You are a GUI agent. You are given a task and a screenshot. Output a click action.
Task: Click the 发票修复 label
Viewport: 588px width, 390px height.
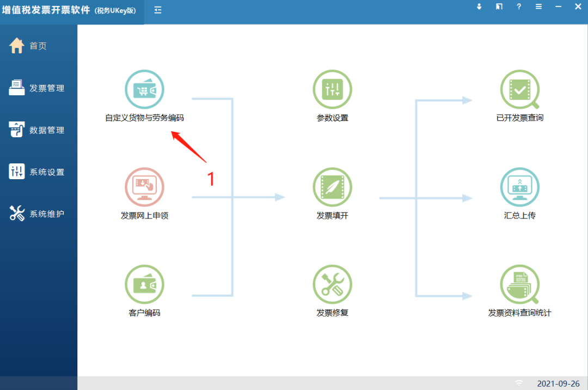332,313
